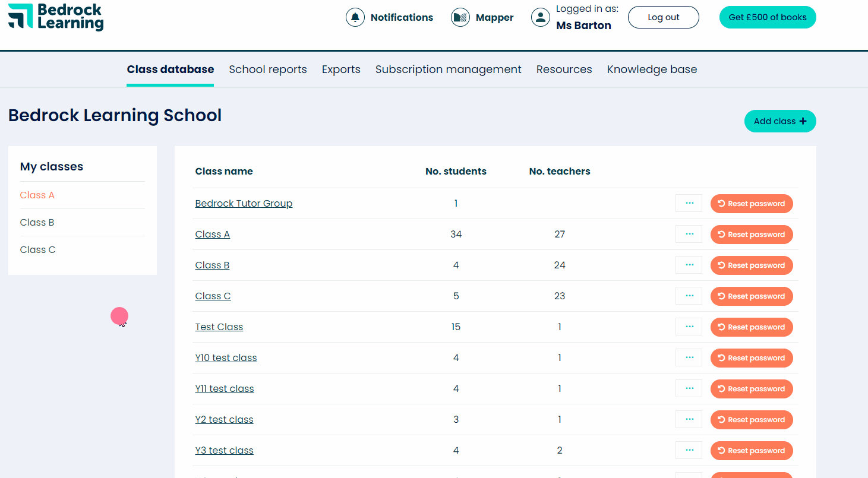Click the ellipsis icon on the Class A row

[689, 234]
